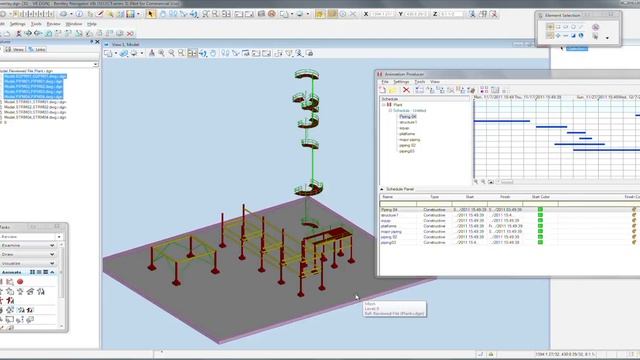Click the green Start Color swatch for piping03
This screenshot has width=640, height=360.
coord(540,242)
